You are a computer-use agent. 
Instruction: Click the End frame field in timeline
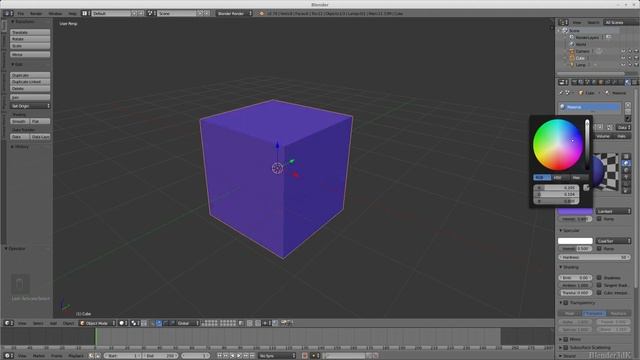click(160, 356)
